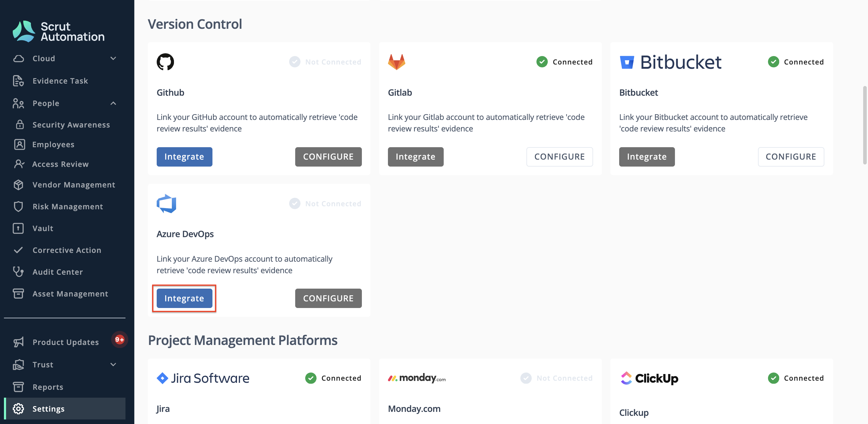Click Integrate button for Bitbucket
This screenshot has height=424, width=868.
tap(647, 157)
